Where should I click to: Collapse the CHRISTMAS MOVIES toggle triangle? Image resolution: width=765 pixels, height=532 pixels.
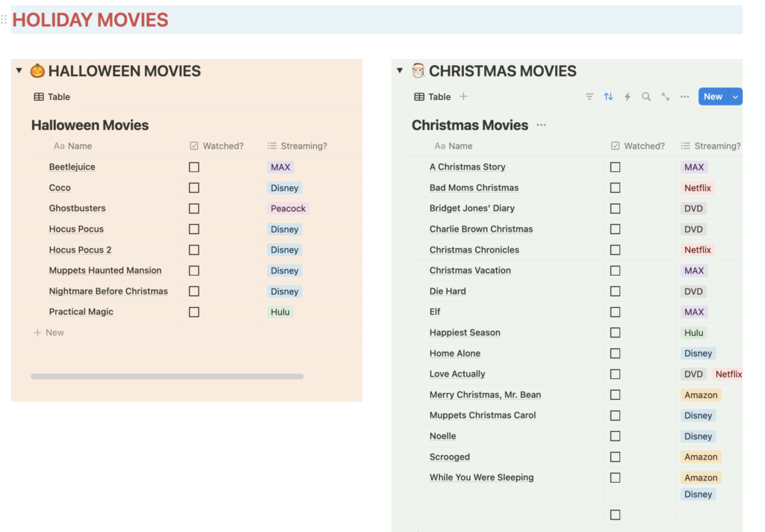[x=400, y=71]
